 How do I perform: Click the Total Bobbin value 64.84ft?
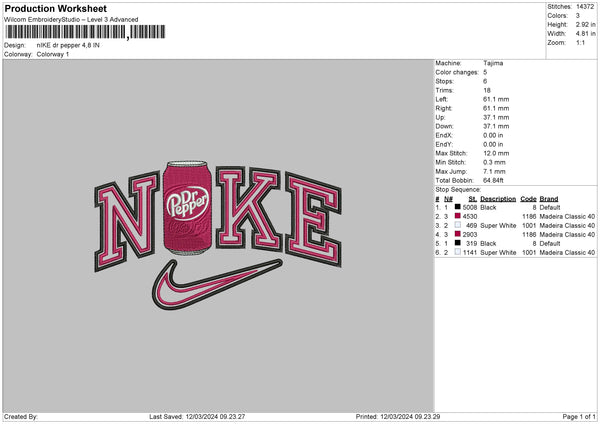click(x=493, y=181)
